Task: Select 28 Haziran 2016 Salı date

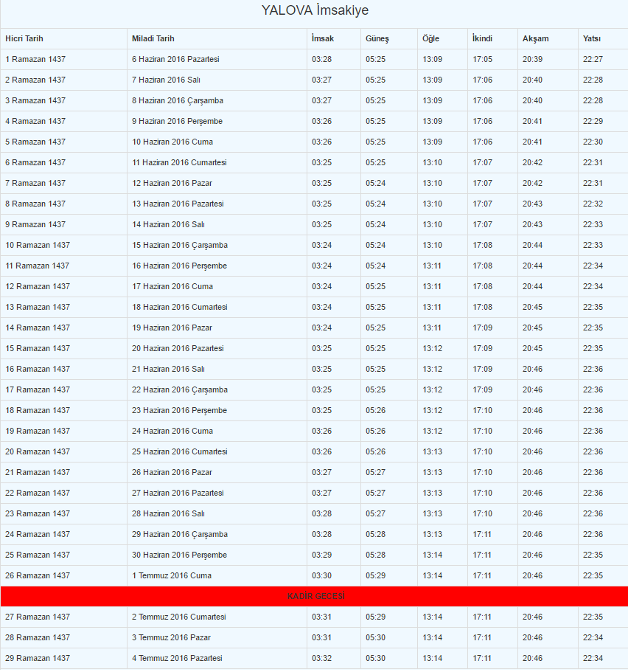Action: (x=168, y=513)
